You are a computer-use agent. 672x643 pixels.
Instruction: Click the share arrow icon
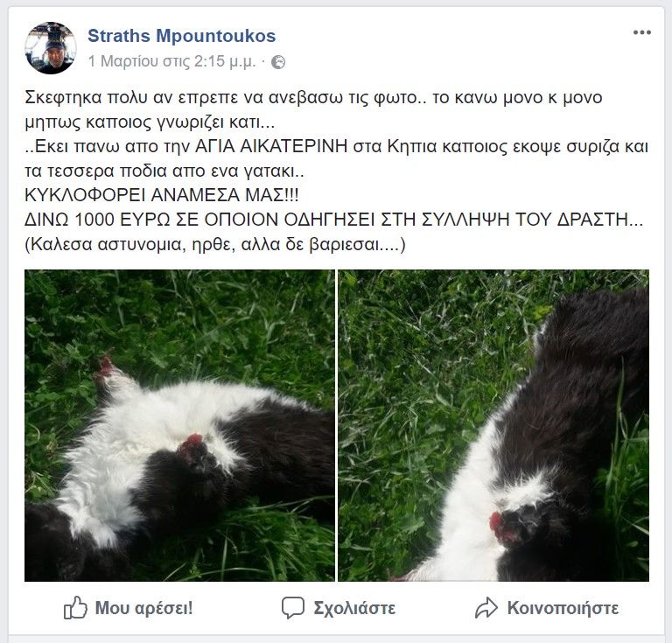[x=486, y=608]
